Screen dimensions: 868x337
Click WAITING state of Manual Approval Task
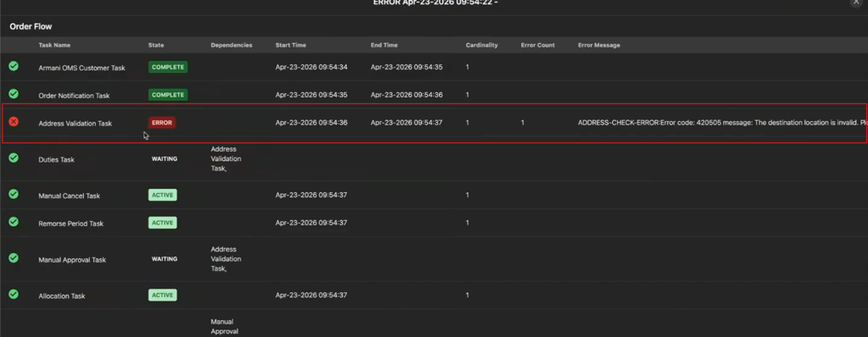click(164, 259)
